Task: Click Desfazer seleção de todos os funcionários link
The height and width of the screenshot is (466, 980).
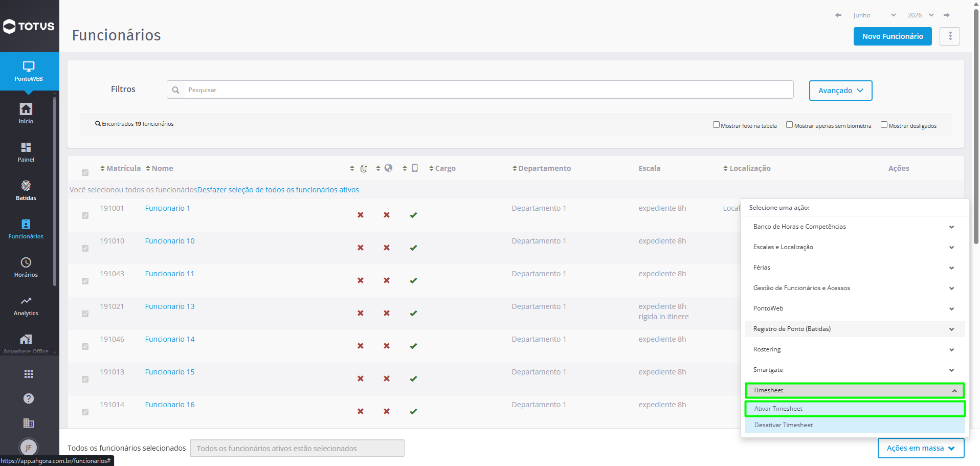Action: 278,190
